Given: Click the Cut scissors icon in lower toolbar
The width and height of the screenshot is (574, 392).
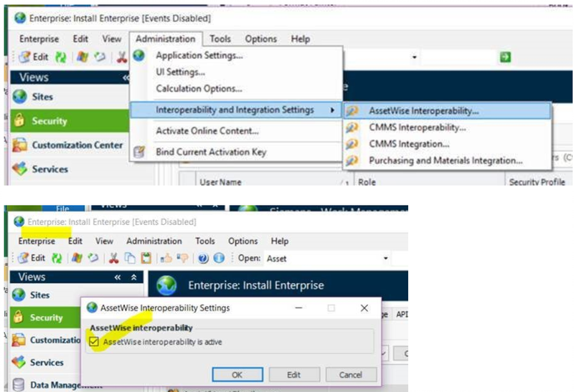Looking at the screenshot, I should [114, 258].
